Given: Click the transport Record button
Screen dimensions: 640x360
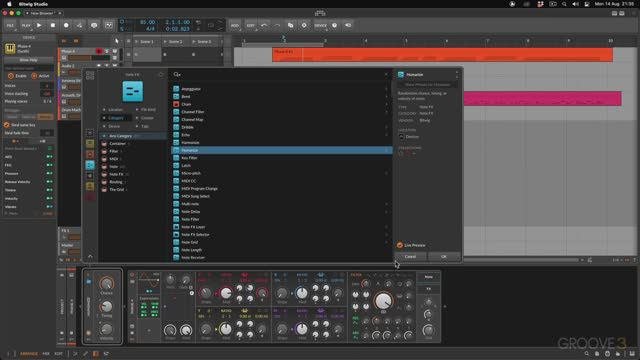Looking at the screenshot, I should click(x=66, y=25).
